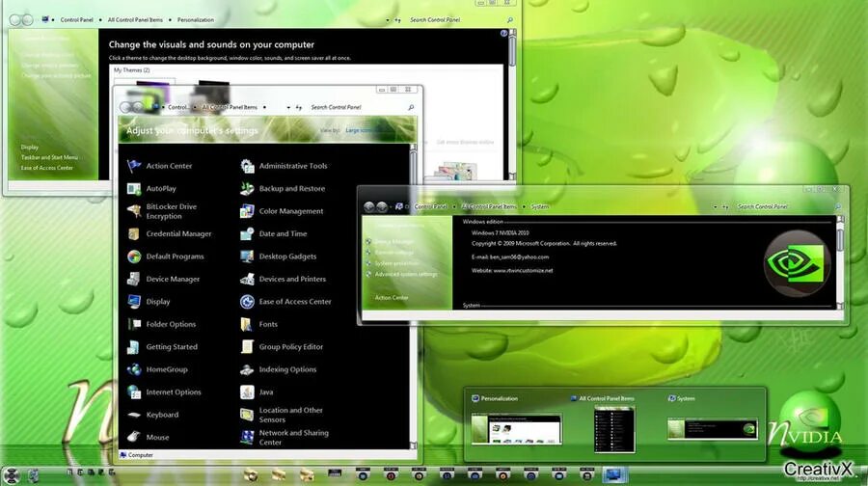Open the Ease of Access Center icon
The image size is (868, 486).
tap(247, 302)
